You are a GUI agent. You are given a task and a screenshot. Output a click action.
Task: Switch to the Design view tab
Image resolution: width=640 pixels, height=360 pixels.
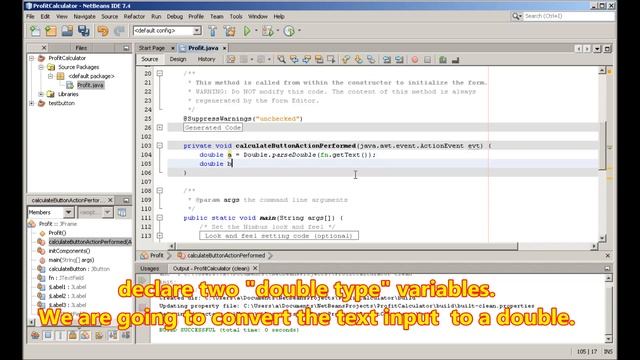(x=178, y=59)
